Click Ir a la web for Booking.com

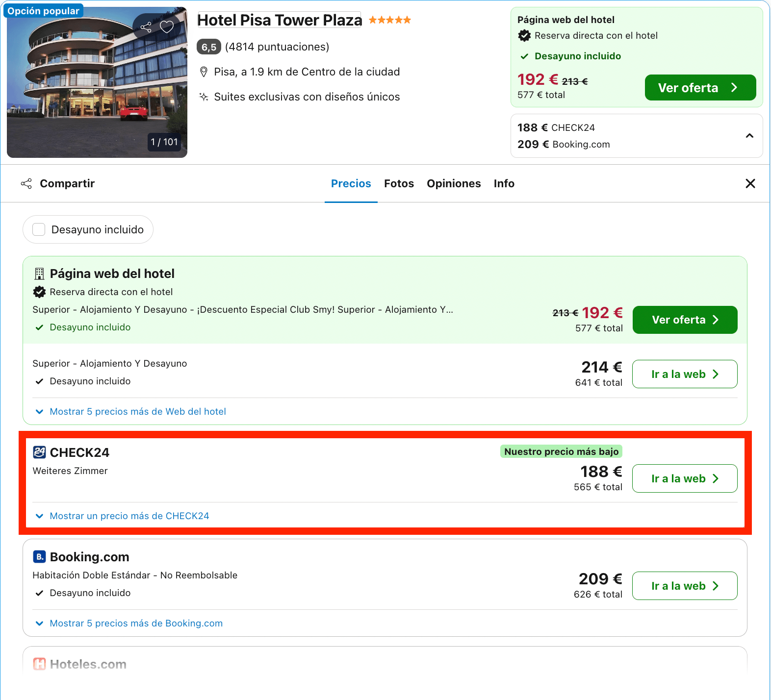[x=685, y=586]
